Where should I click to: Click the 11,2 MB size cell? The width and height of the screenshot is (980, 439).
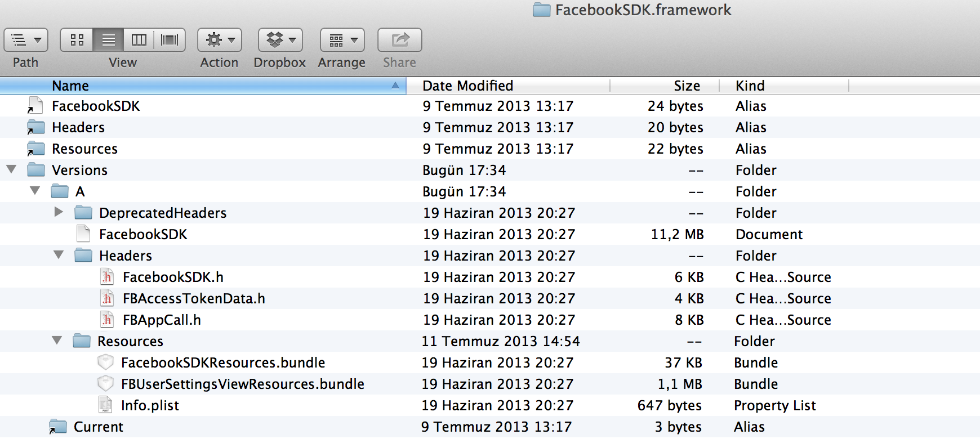[x=677, y=234]
